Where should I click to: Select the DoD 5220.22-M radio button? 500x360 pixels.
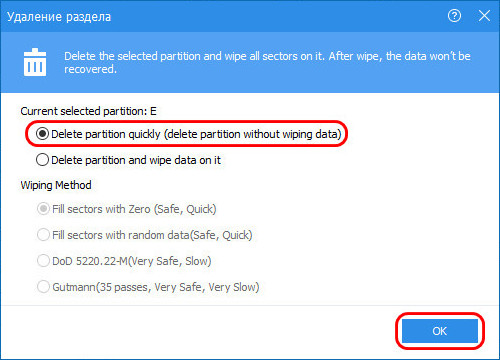click(43, 261)
